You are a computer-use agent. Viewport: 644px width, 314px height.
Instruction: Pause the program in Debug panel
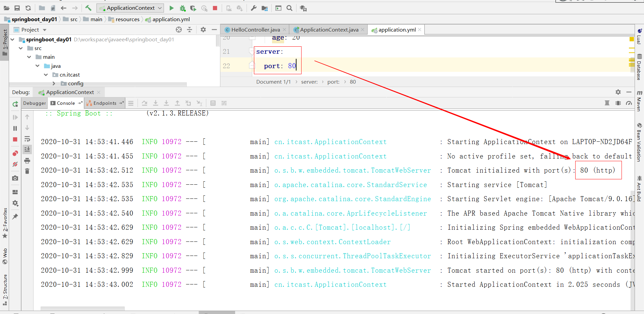pos(15,128)
